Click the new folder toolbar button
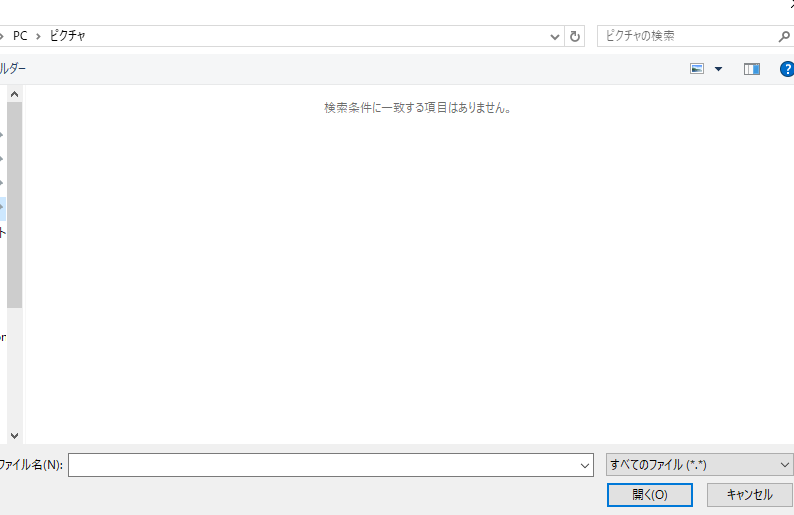This screenshot has width=794, height=515. [12, 69]
